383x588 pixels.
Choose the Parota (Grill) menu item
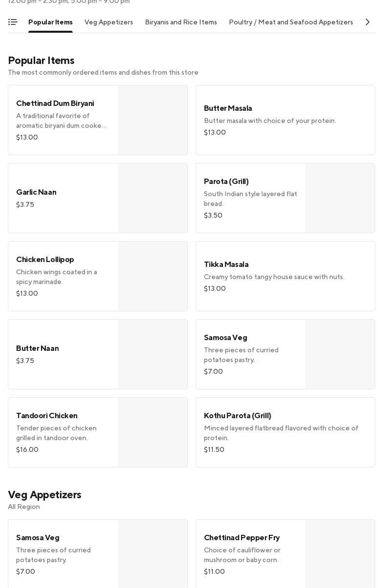point(250,198)
